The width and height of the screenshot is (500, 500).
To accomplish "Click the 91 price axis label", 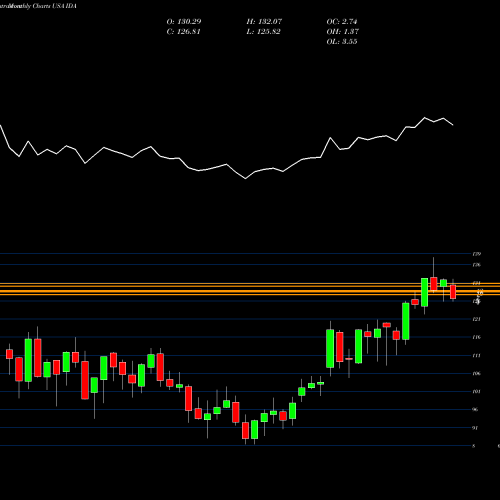I will pos(476,428).
